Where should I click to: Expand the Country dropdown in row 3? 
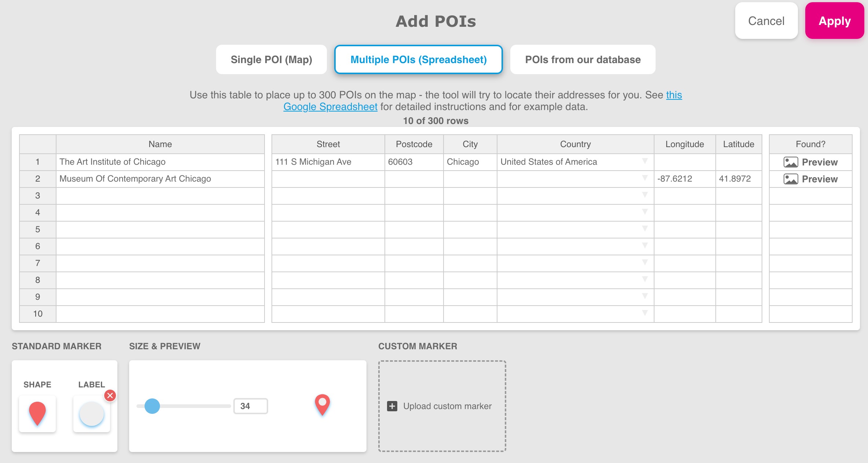pos(645,195)
